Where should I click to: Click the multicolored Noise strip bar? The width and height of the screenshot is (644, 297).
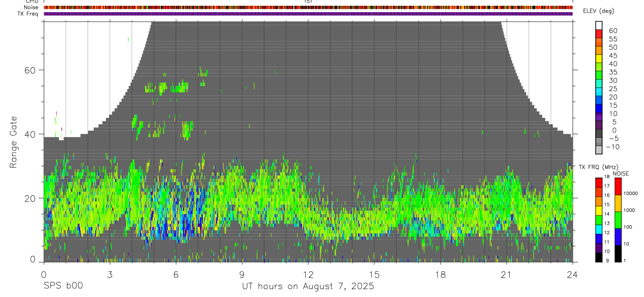pyautogui.click(x=308, y=7)
